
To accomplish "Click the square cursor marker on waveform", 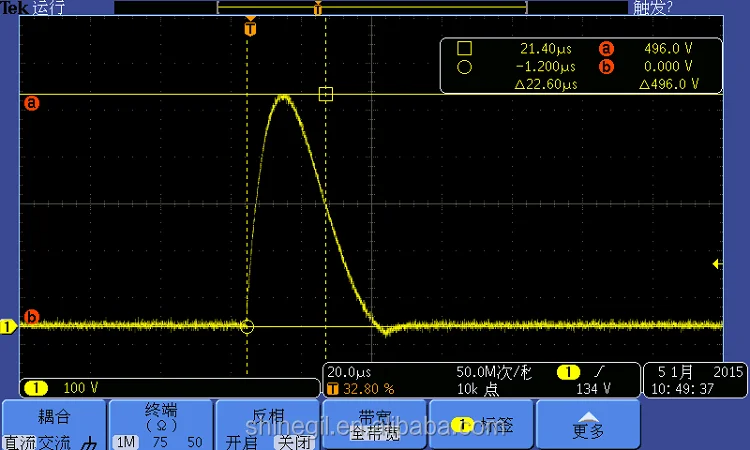I will [325, 94].
